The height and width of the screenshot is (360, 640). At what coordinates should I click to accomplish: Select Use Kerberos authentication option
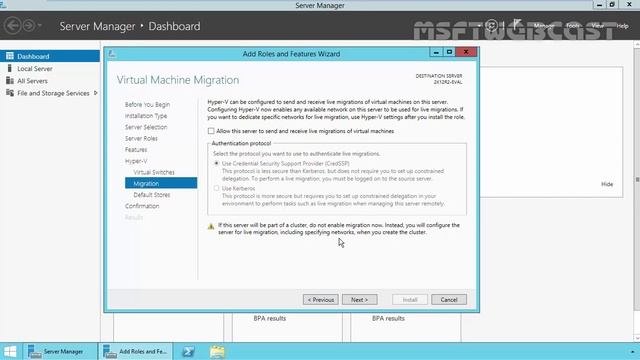[216, 188]
